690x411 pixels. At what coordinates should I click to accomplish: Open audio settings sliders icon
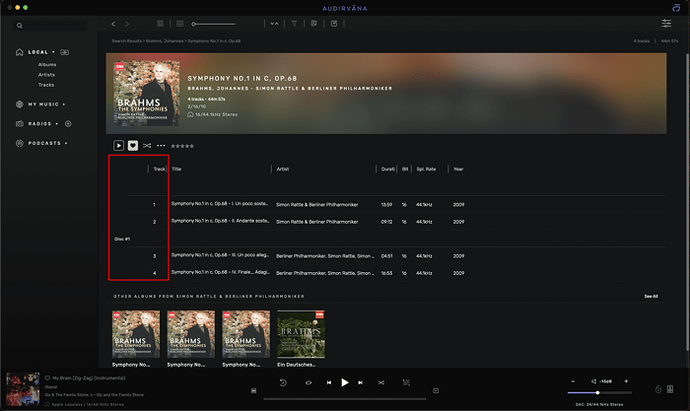(667, 23)
